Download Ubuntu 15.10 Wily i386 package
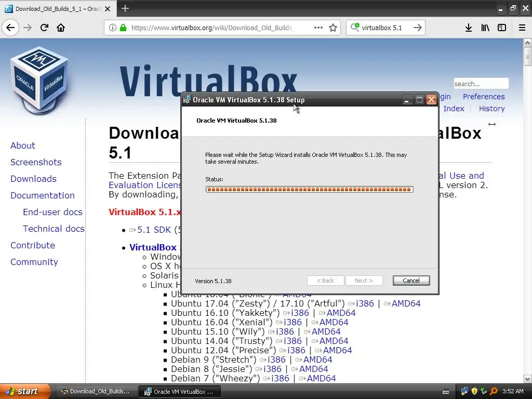This screenshot has height=399, width=532. pos(281,331)
